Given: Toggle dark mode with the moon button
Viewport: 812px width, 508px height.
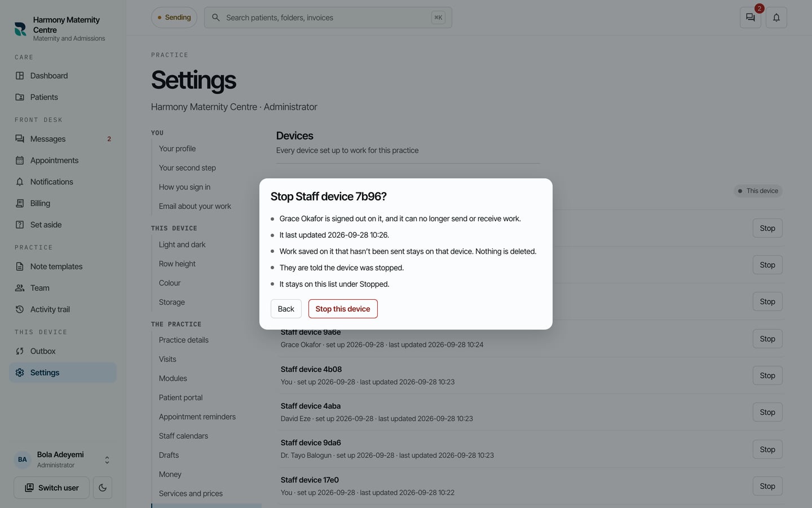Looking at the screenshot, I should point(103,488).
